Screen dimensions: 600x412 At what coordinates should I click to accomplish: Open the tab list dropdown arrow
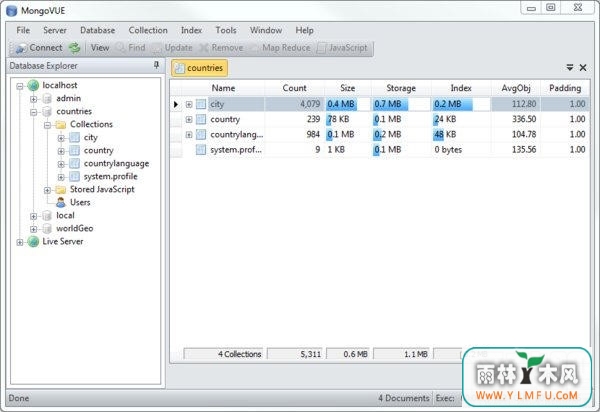pos(570,68)
